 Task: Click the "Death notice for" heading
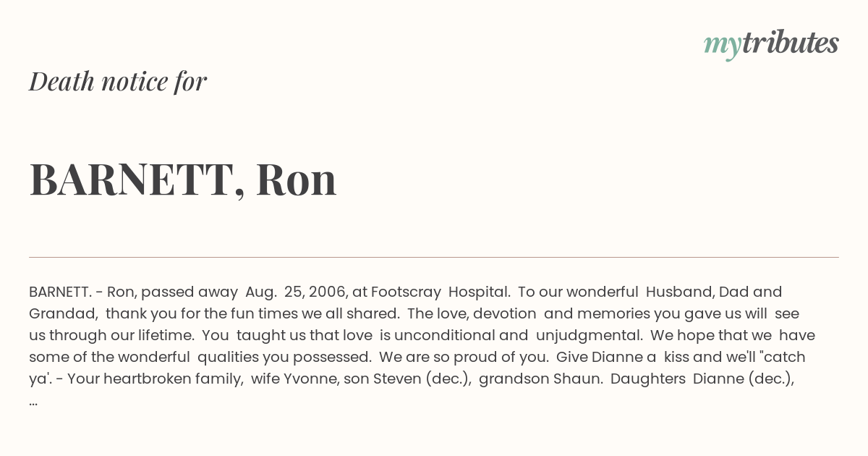(x=118, y=81)
